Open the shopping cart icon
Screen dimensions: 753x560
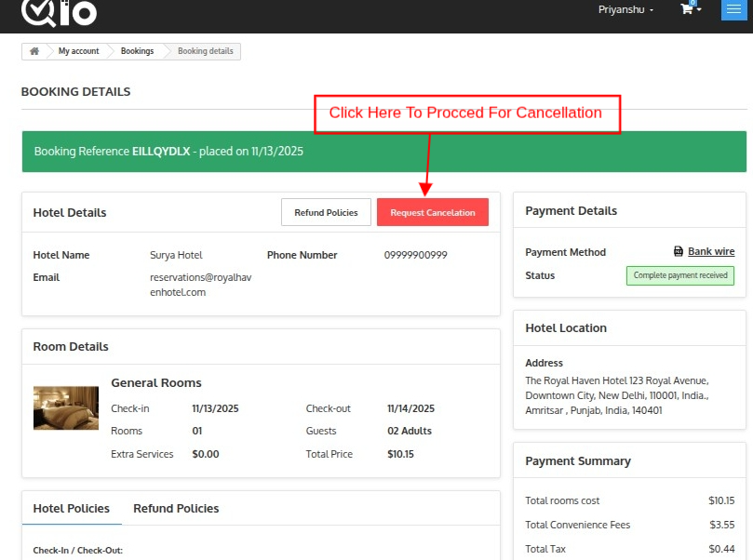687,9
